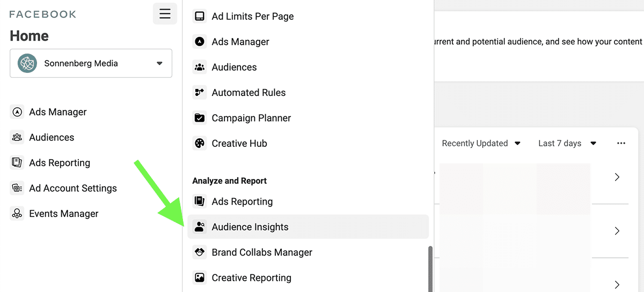Click the Automated Rules icon
Viewport: 644px width, 292px height.
[200, 93]
